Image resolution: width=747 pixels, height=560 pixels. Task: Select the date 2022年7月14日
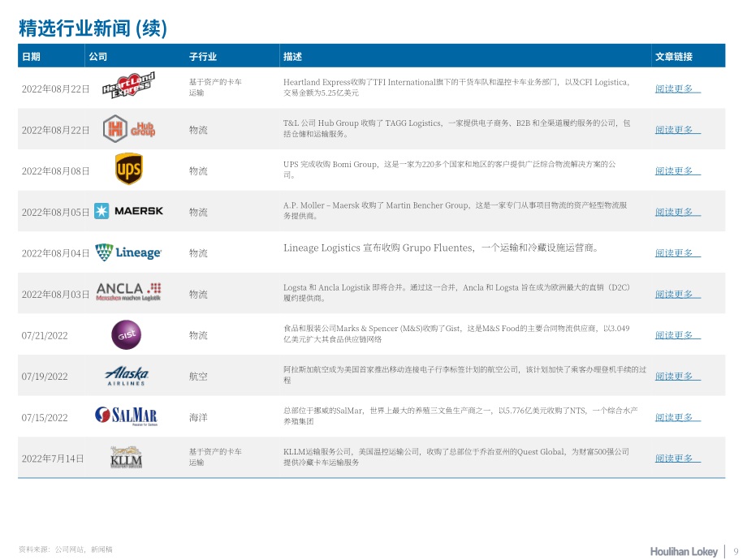click(x=53, y=459)
